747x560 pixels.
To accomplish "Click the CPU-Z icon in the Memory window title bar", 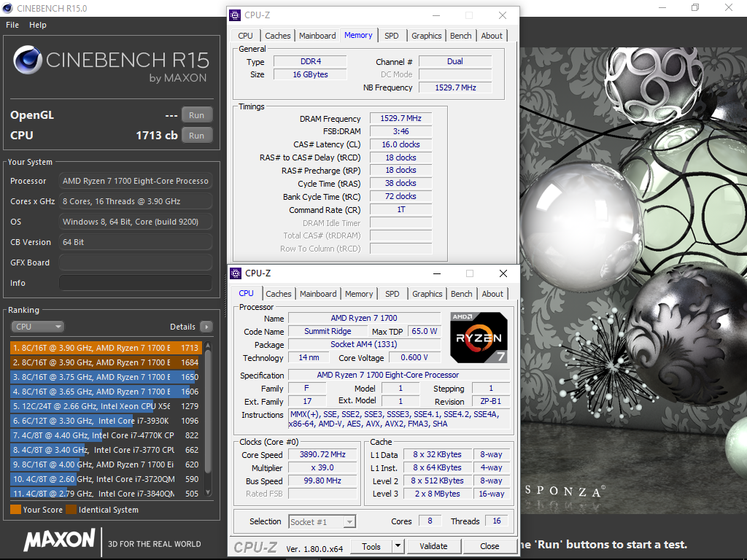I will point(235,15).
